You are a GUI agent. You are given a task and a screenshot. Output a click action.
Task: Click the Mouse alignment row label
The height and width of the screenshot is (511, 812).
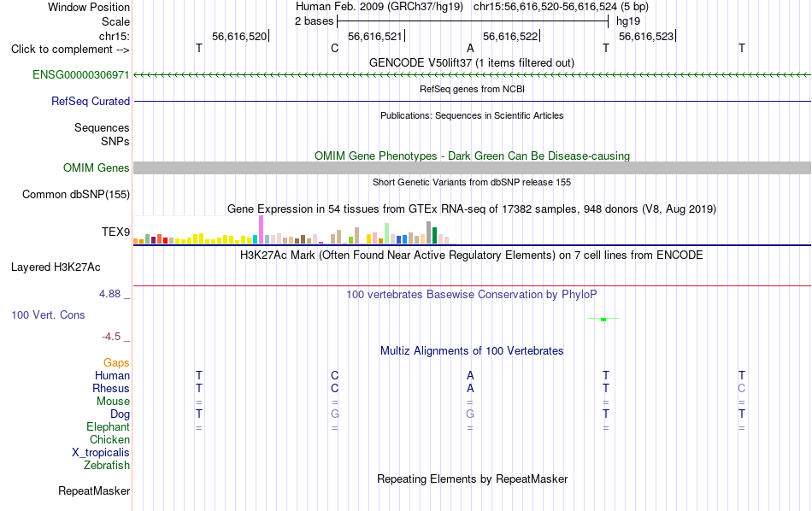tap(113, 402)
